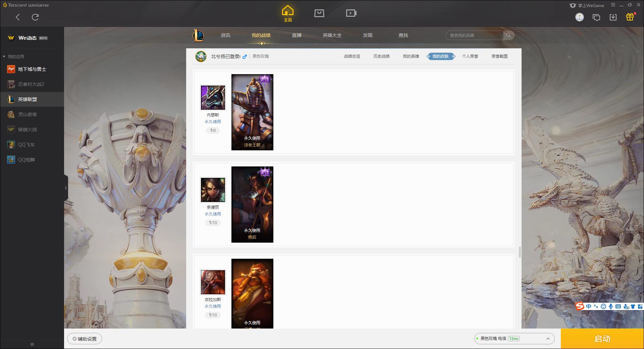Click the 古拉加斯 champion portrait

coord(213,282)
